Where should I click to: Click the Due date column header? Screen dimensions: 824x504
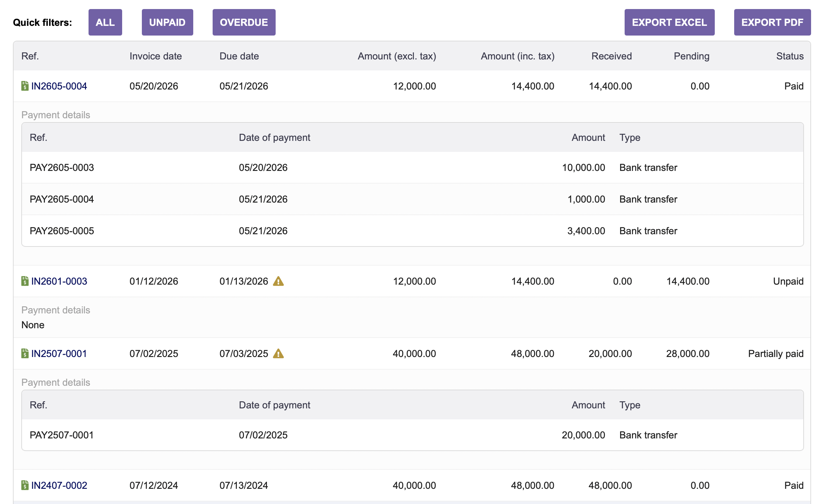pos(239,56)
